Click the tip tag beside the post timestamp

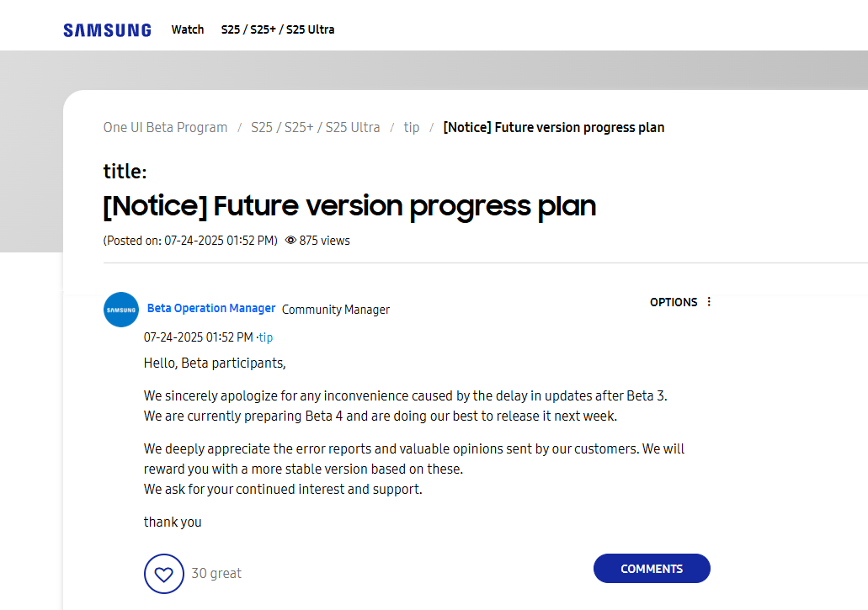point(266,337)
